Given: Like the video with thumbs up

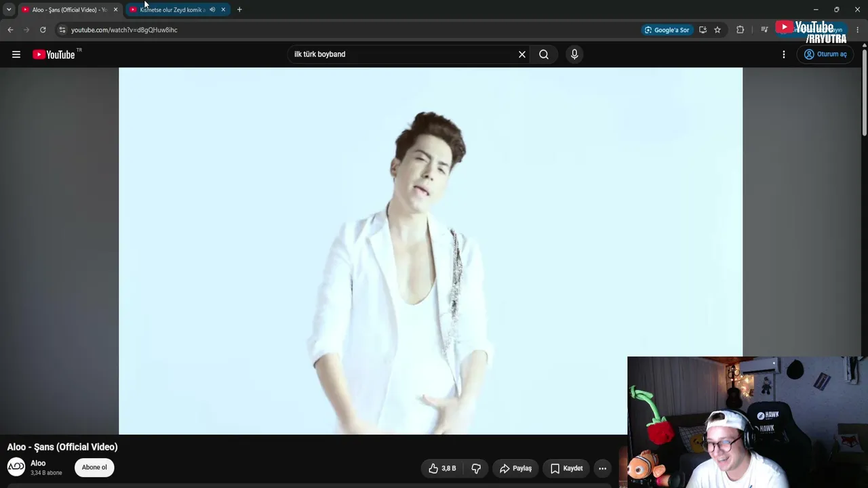Looking at the screenshot, I should coord(441,468).
